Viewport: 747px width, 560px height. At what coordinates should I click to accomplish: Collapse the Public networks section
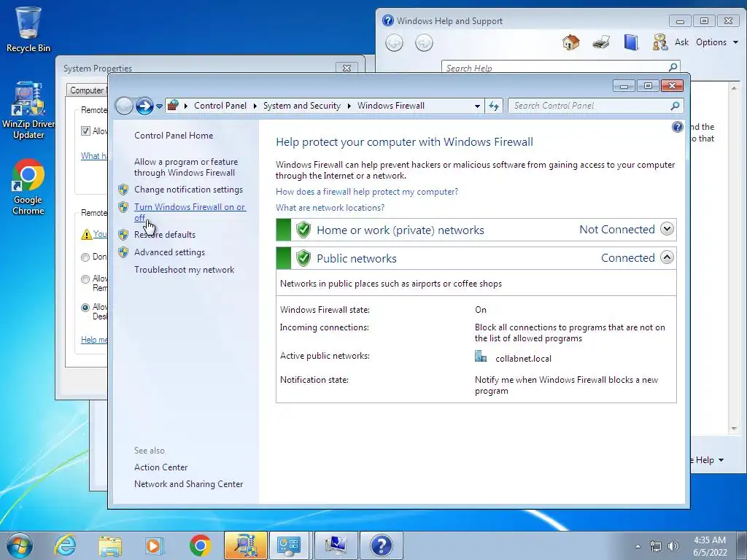coord(667,257)
